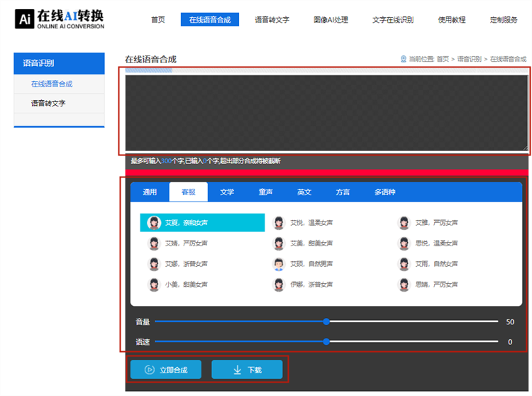
Task: Click the 最多可输入300个字 character limit notice
Action: coord(206,161)
